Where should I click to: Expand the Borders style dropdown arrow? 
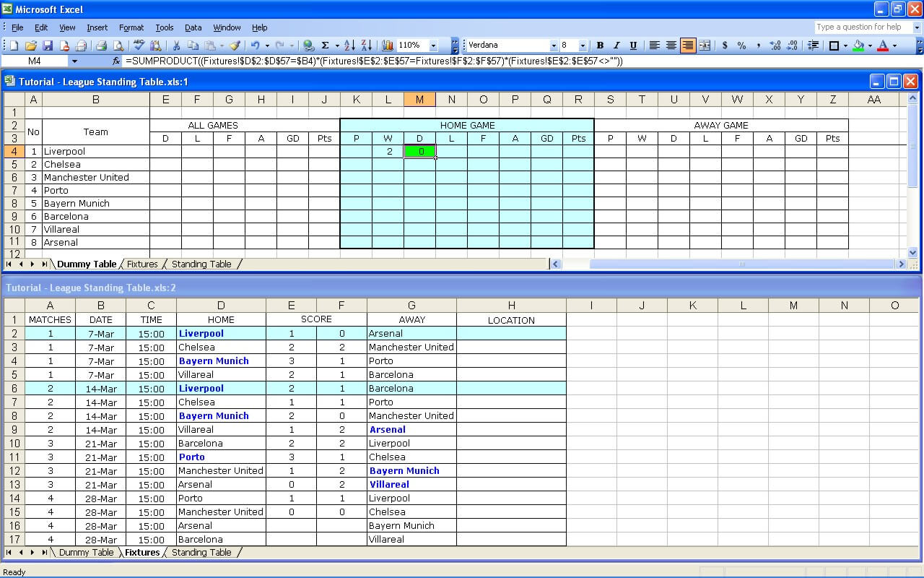pyautogui.click(x=845, y=46)
